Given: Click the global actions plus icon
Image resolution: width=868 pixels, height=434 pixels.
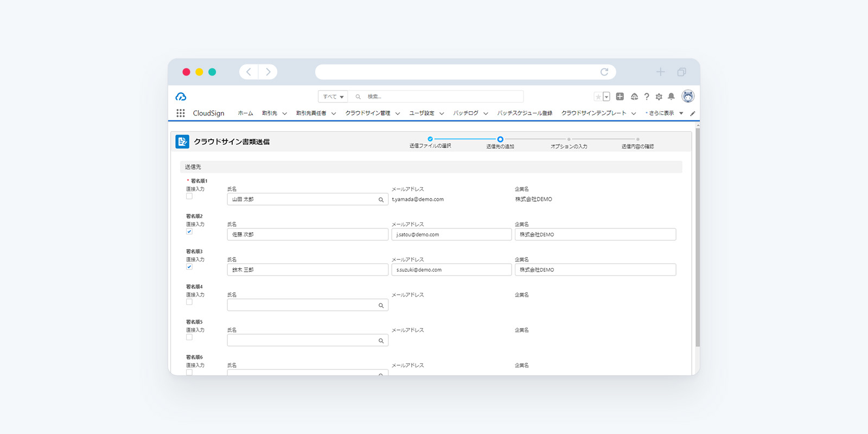Looking at the screenshot, I should 620,97.
